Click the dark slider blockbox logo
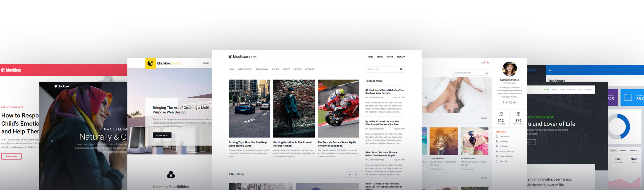Viewport: 644px width, 190px height. pyautogui.click(x=62, y=86)
